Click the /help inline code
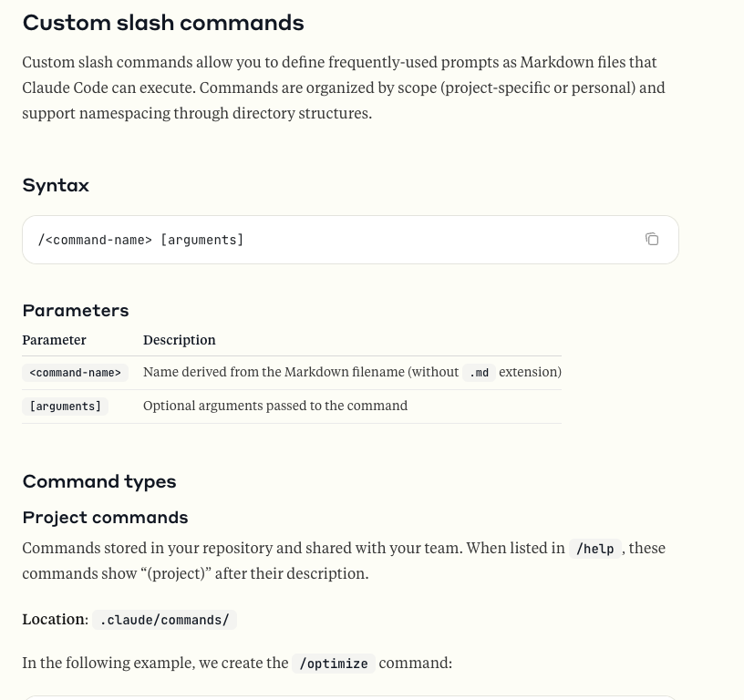Screen dimensions: 744x700 (594, 549)
